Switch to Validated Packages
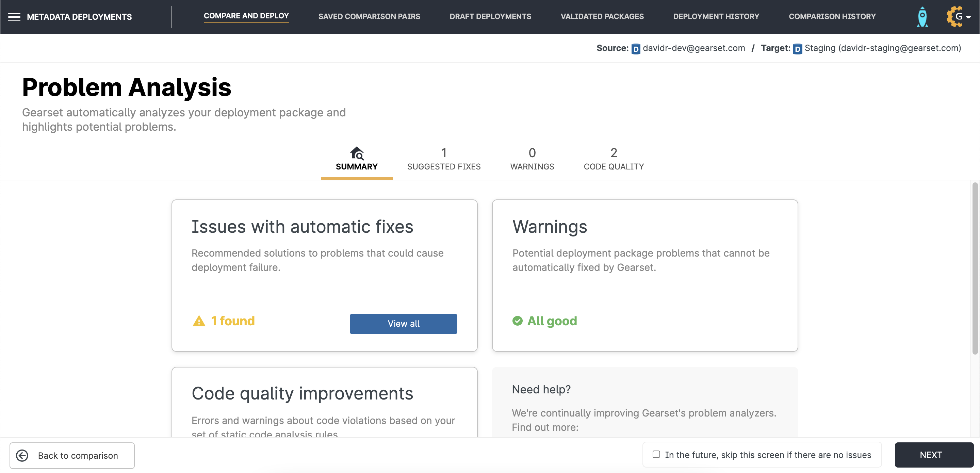 (x=602, y=16)
